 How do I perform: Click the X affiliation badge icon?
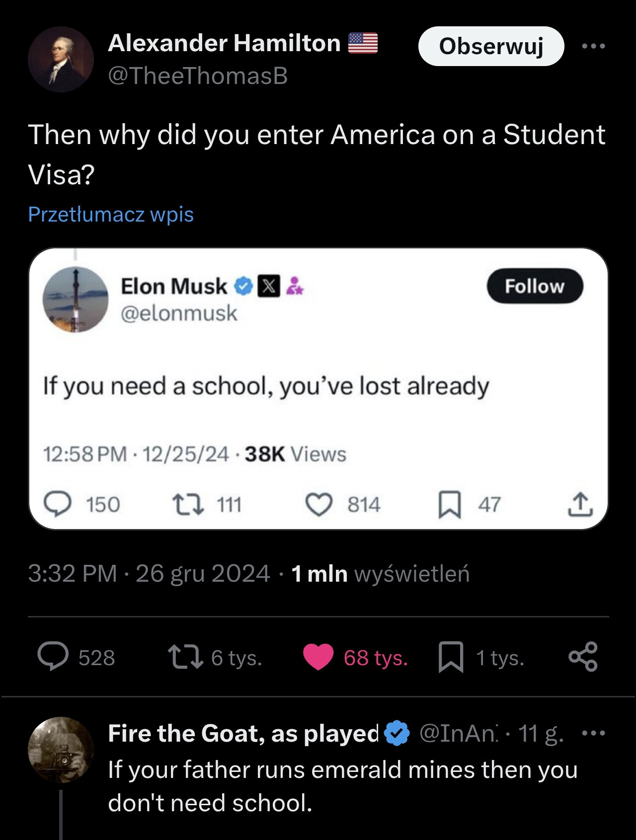[268, 287]
